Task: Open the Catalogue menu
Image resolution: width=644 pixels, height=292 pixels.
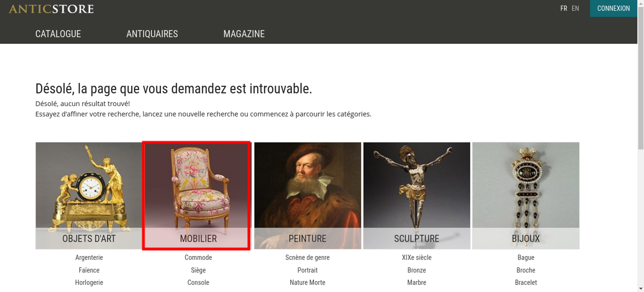Action: [x=58, y=34]
